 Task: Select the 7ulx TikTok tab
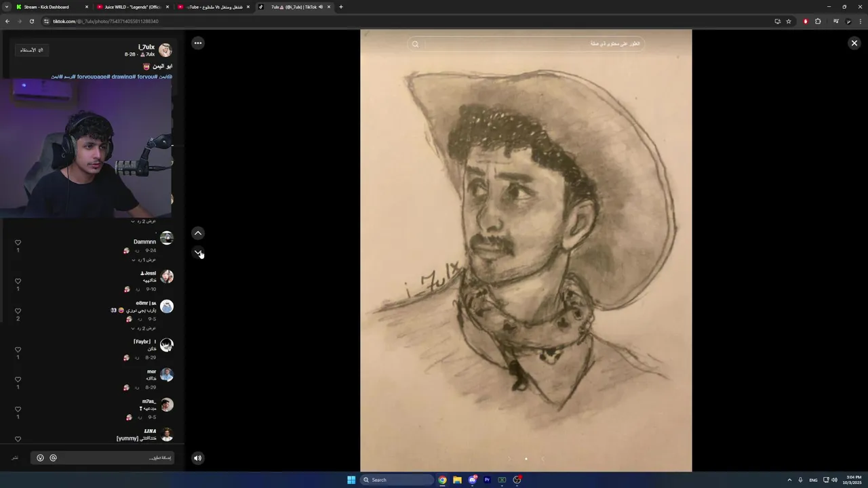click(294, 7)
